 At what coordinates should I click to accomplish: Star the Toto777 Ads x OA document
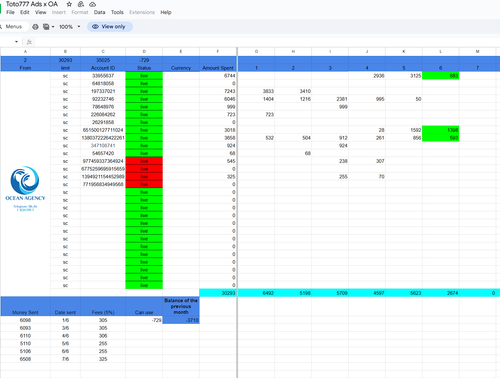click(69, 4)
